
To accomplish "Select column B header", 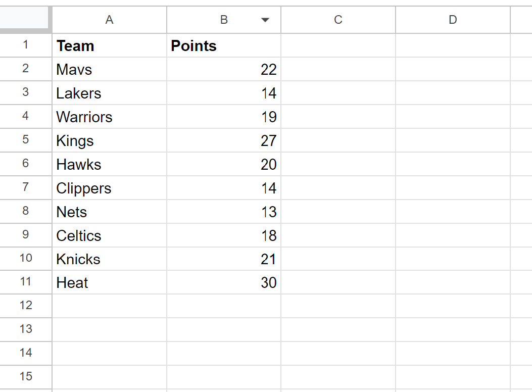I will click(224, 20).
